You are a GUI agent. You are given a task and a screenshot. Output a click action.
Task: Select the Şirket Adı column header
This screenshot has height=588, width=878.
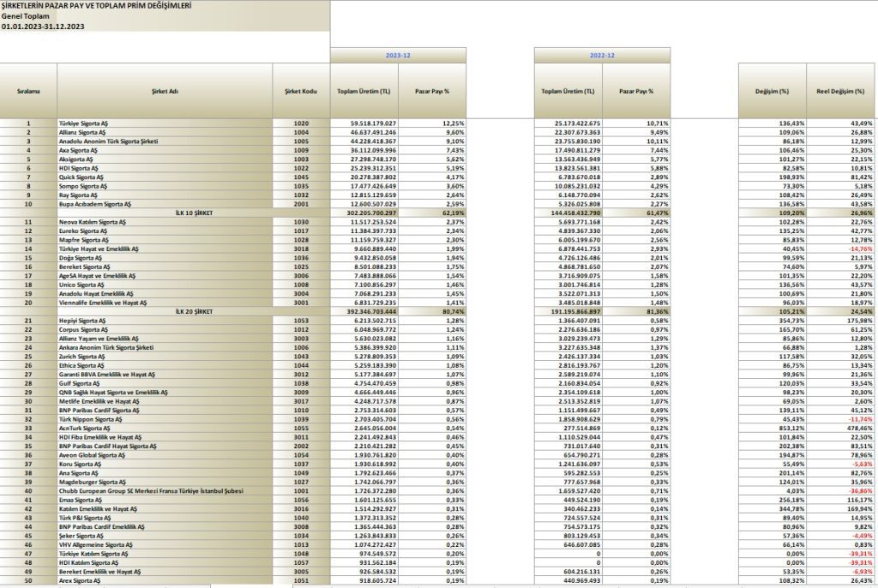pyautogui.click(x=165, y=91)
